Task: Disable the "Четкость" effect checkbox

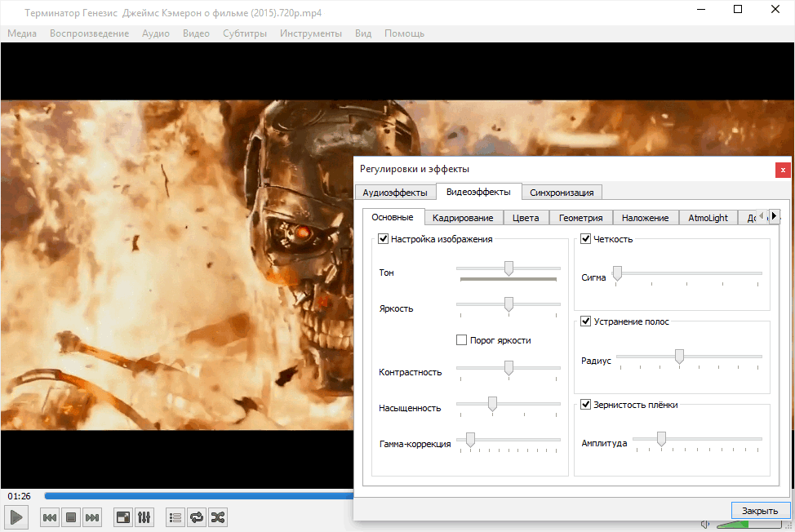Action: 585,238
